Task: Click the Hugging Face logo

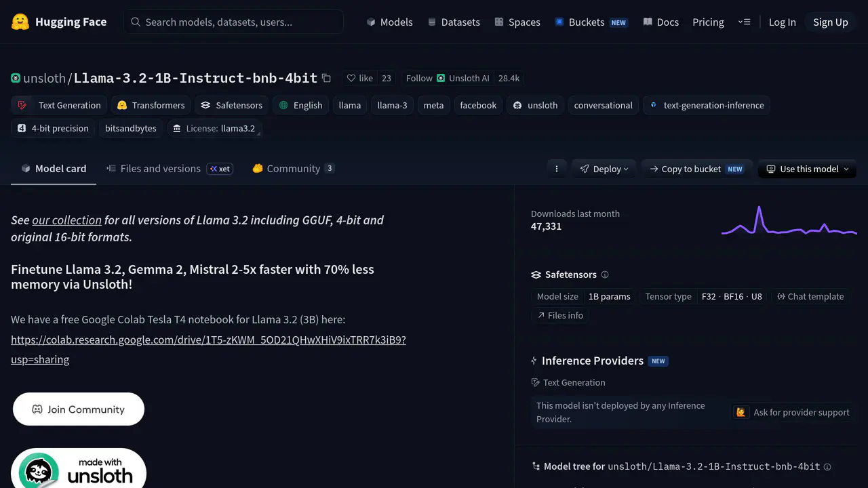Action: pos(59,22)
